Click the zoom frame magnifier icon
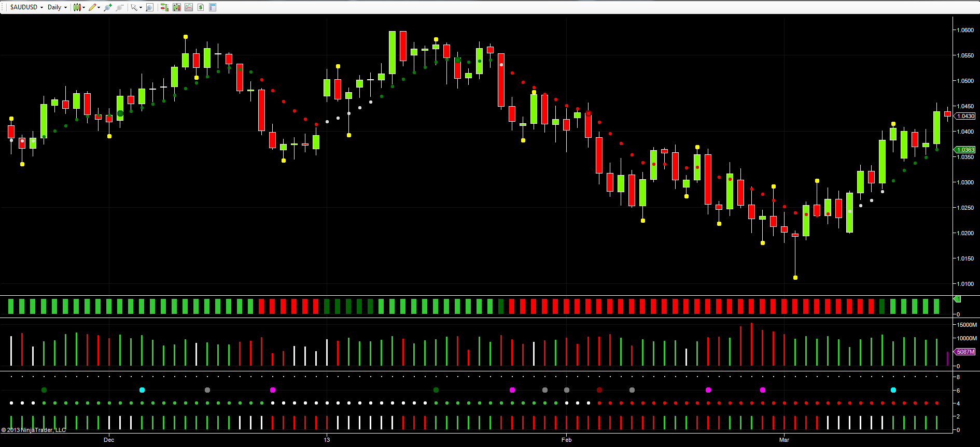Image resolution: width=980 pixels, height=447 pixels. (150, 7)
